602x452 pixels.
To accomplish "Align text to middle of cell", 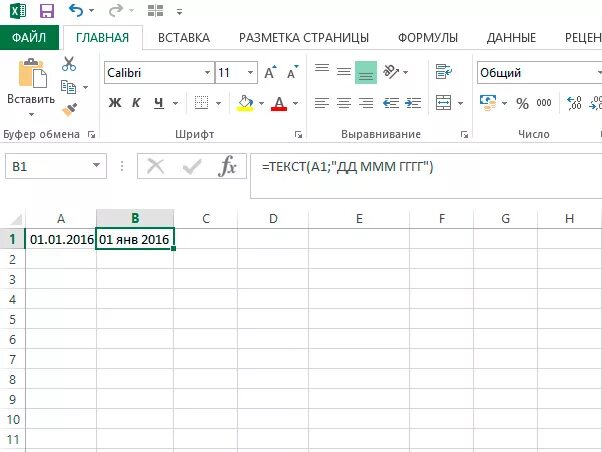I will coord(344,71).
